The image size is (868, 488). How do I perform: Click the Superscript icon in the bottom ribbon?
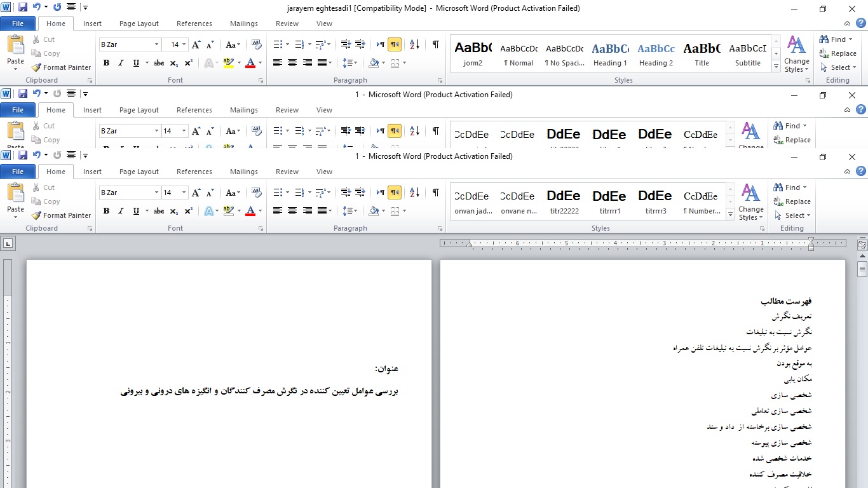tap(189, 211)
